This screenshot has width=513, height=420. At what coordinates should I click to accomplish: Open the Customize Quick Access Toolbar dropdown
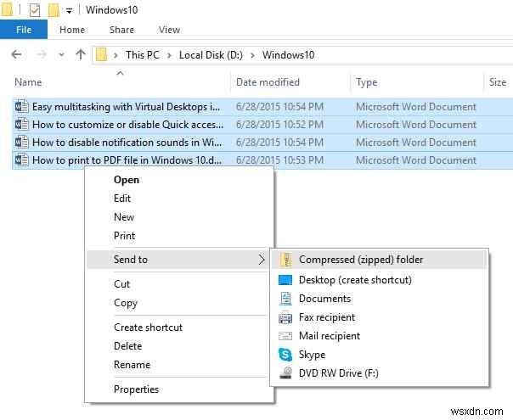pyautogui.click(x=68, y=11)
